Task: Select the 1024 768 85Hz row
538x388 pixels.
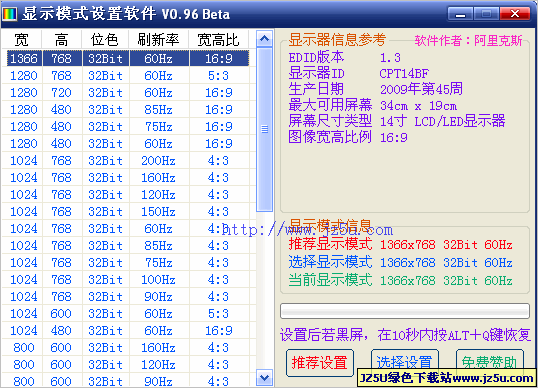Action: (128, 246)
